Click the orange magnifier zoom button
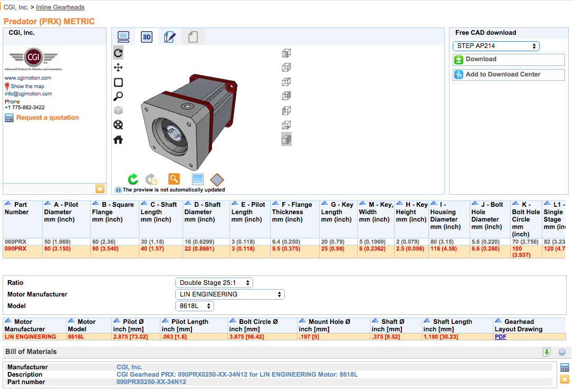 (x=174, y=179)
